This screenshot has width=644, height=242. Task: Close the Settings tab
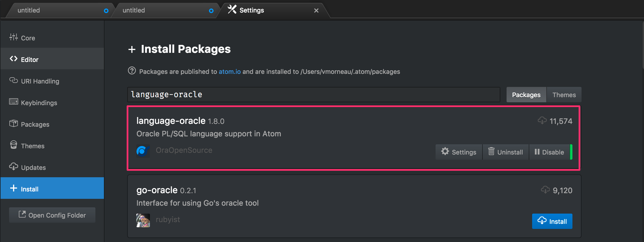pos(316,11)
